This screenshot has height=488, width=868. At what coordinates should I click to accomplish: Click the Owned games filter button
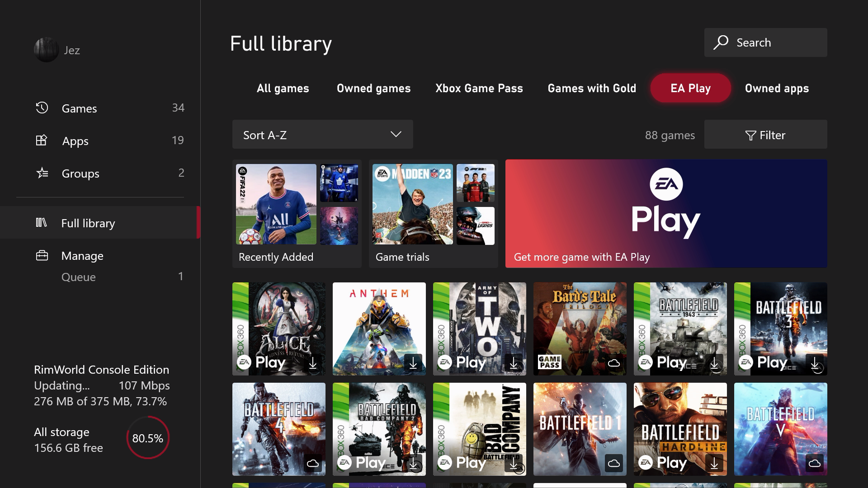coord(374,88)
